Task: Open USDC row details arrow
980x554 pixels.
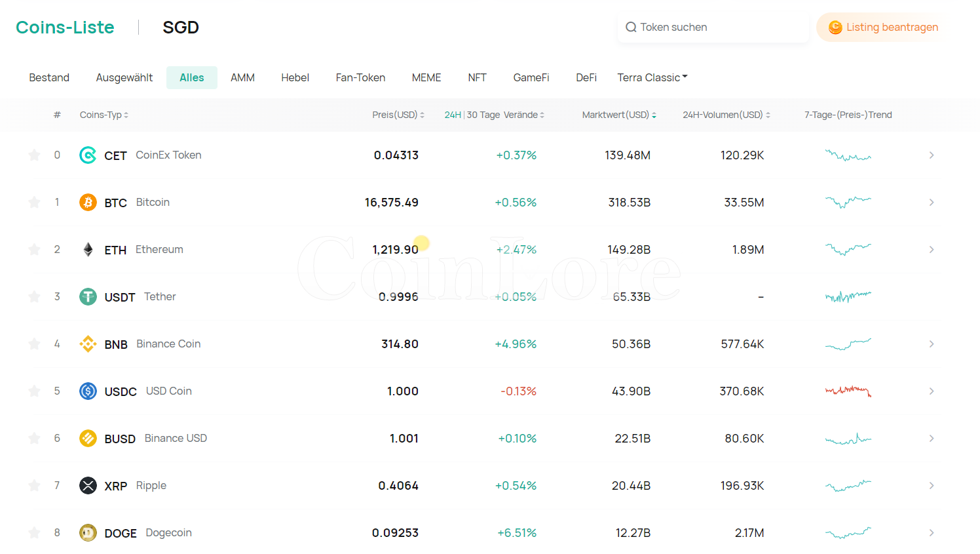Action: click(932, 391)
